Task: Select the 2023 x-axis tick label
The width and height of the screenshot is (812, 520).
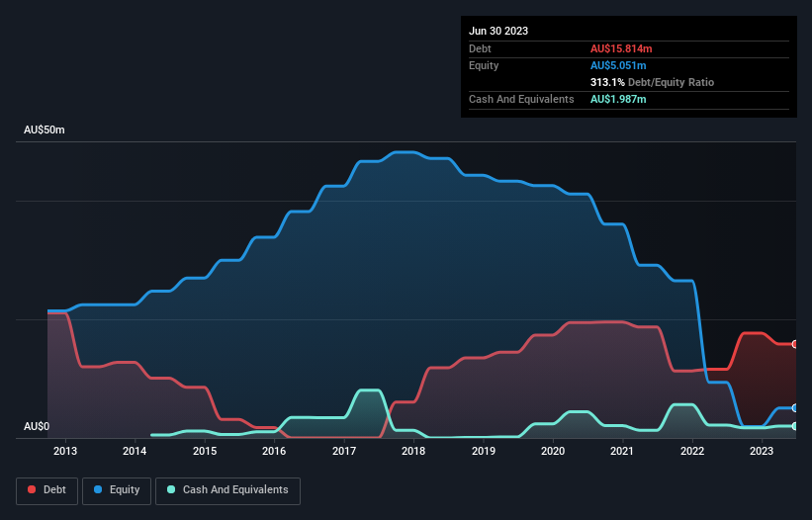Action: coord(762,452)
